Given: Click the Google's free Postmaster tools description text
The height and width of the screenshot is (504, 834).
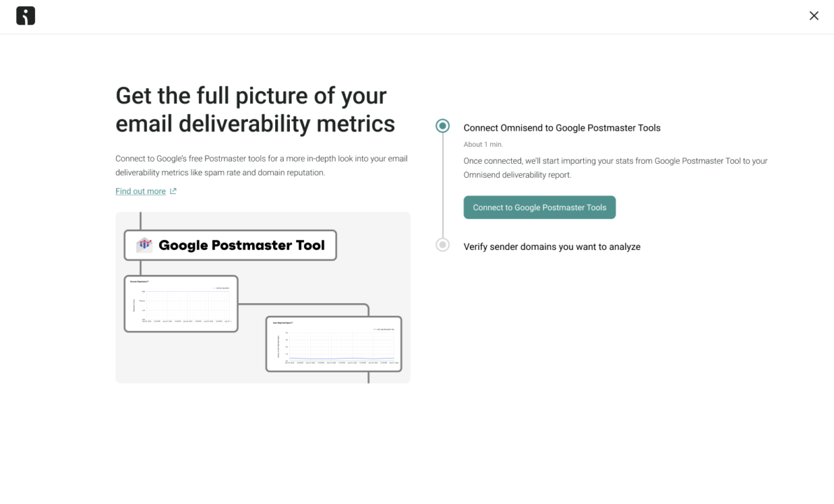Looking at the screenshot, I should pos(261,166).
